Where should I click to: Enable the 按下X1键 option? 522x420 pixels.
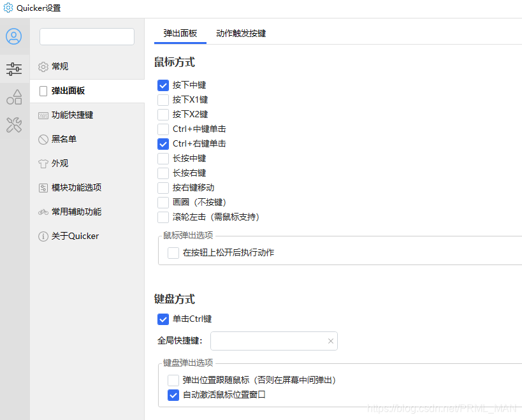tap(163, 99)
